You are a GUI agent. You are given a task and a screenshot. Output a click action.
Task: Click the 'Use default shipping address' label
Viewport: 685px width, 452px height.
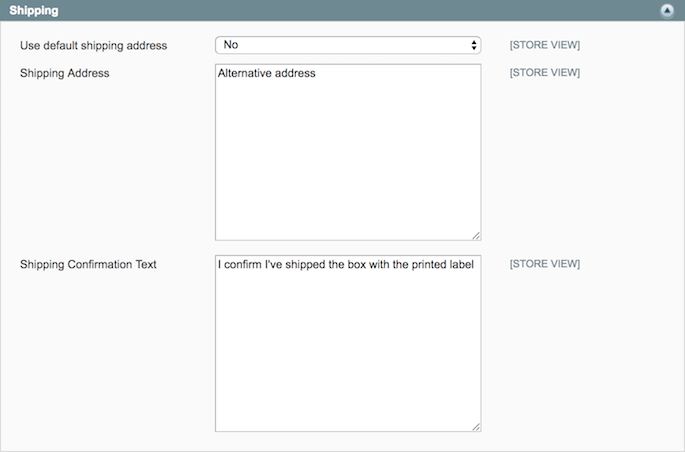tap(94, 46)
